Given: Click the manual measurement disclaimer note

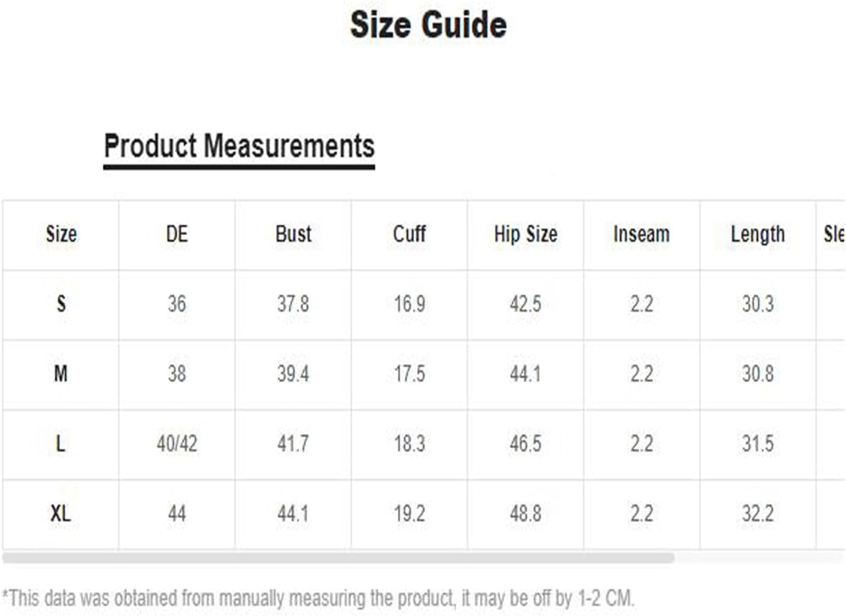Looking at the screenshot, I should (318, 598).
